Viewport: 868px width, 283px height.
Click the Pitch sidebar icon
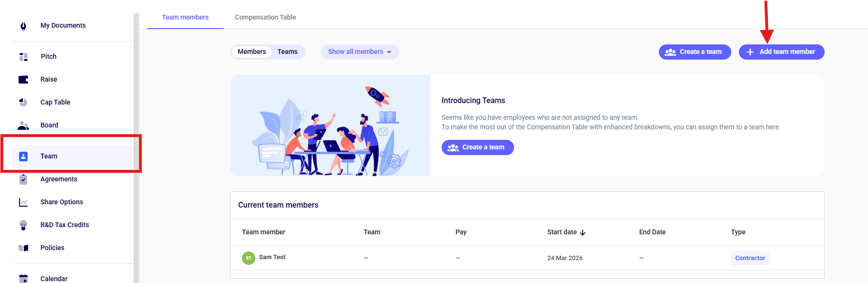23,57
